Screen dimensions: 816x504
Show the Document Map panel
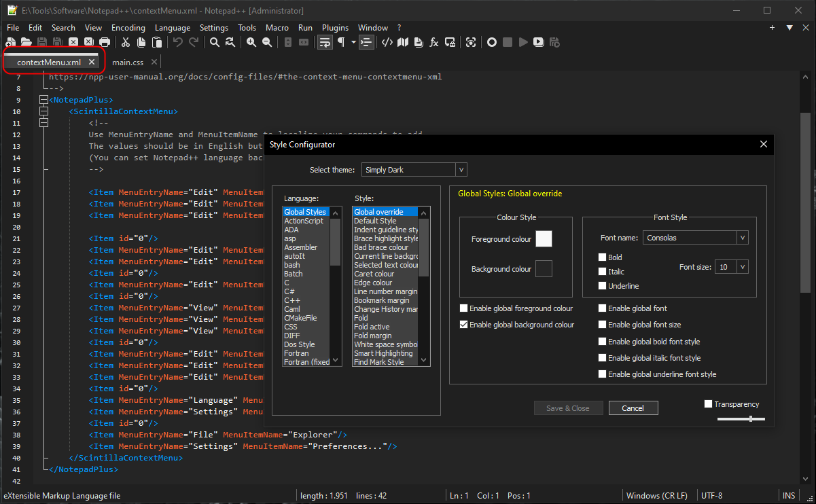coord(403,42)
